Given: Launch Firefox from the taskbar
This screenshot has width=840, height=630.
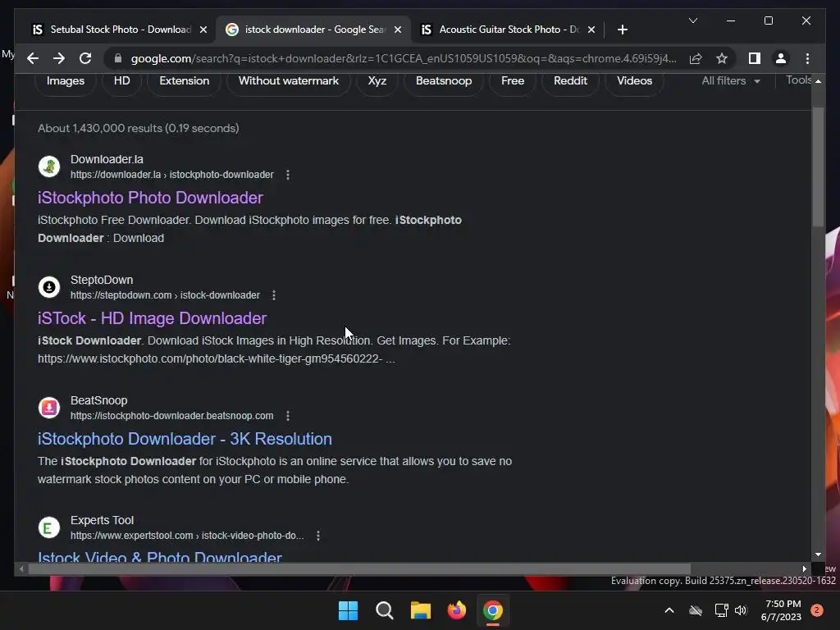Looking at the screenshot, I should point(456,610).
